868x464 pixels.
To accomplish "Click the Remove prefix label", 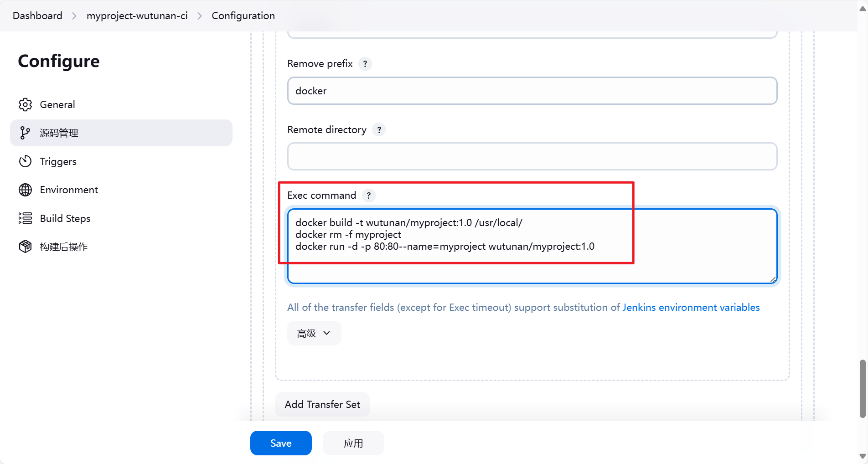I will tap(320, 64).
